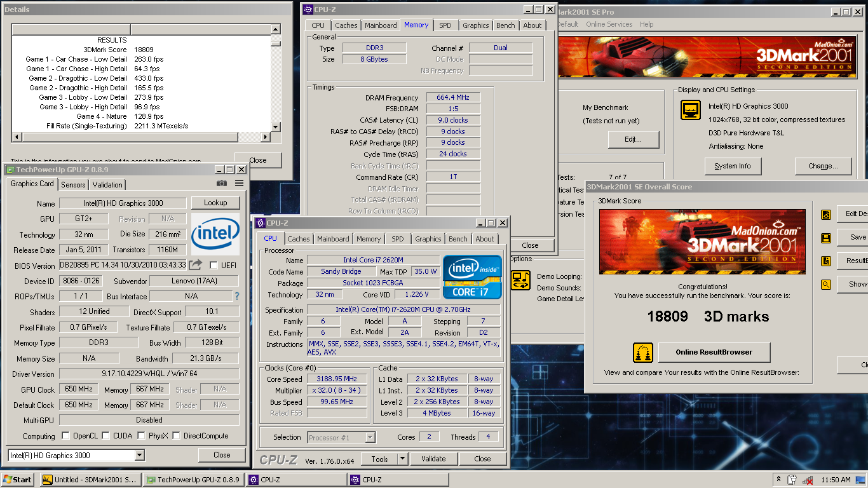868x488 pixels.
Task: Click the DRAM Frequency value field
Action: click(453, 97)
